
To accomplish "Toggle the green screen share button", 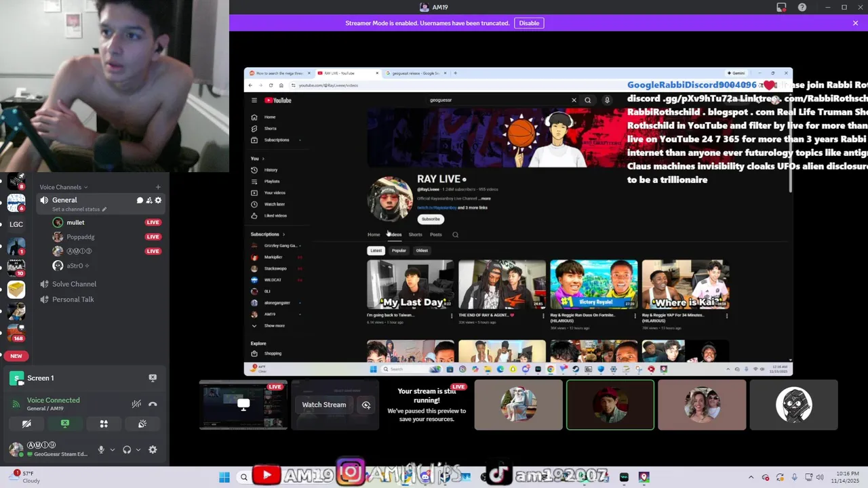I will click(65, 424).
